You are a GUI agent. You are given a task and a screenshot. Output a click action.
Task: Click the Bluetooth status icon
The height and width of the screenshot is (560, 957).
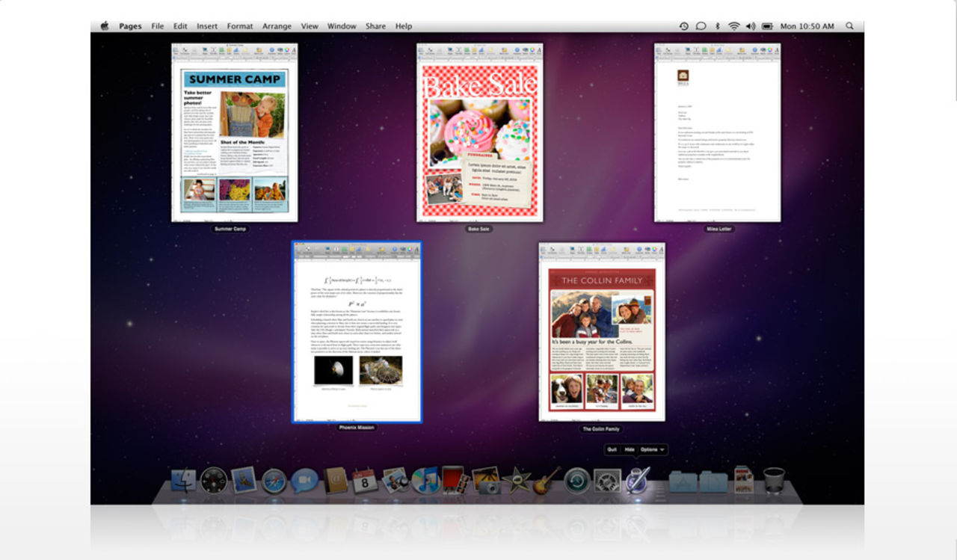coord(717,25)
